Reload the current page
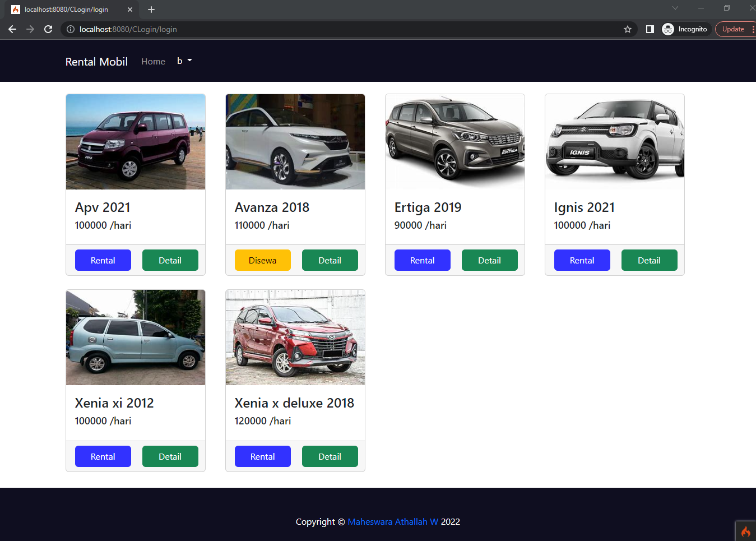Viewport: 756px width, 541px height. tap(48, 29)
